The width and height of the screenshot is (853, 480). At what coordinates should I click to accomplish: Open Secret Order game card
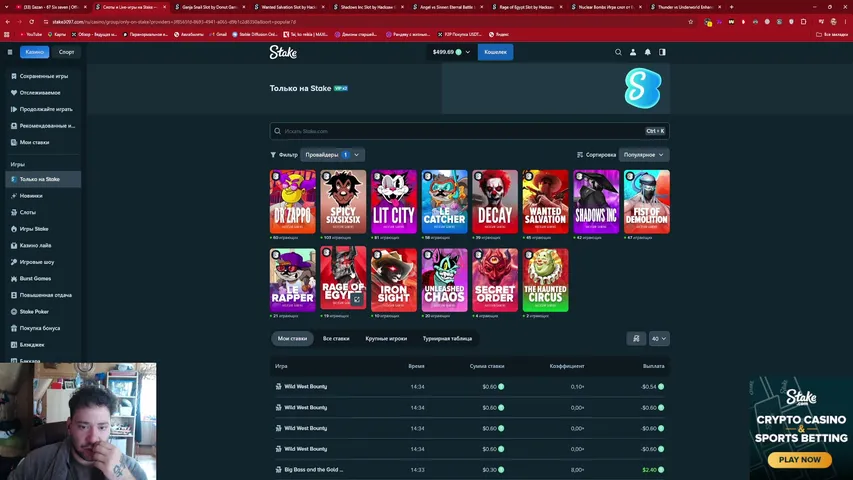[495, 280]
